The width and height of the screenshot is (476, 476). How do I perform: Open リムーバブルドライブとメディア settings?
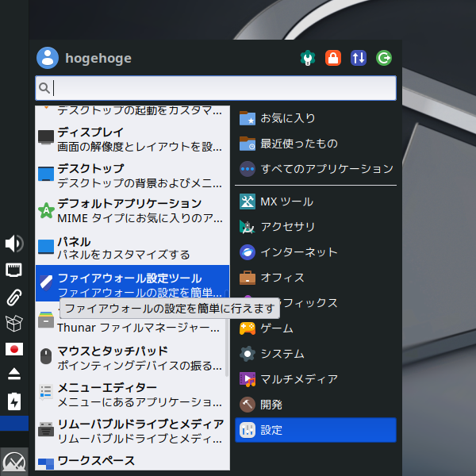132,431
